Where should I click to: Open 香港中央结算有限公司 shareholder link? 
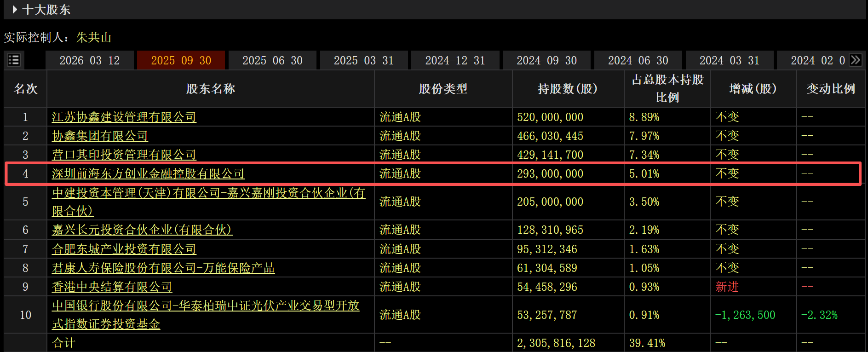(112, 287)
